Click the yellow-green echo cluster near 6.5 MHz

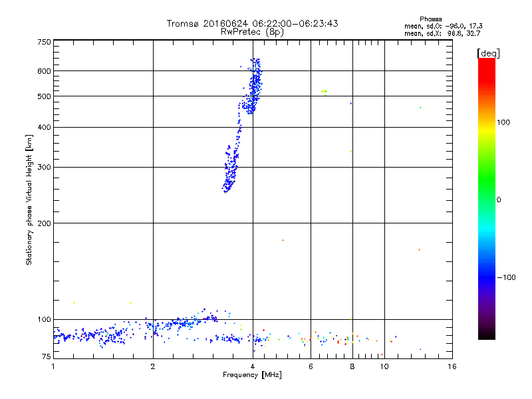[324, 92]
